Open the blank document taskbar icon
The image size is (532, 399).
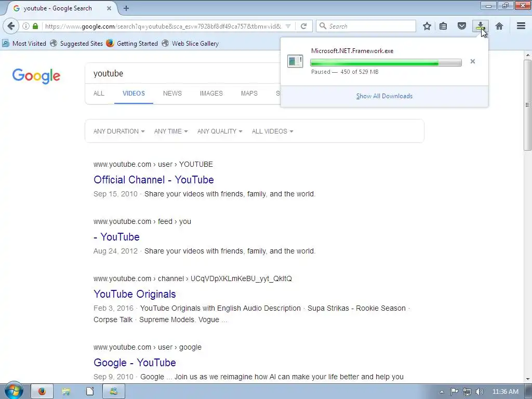[x=90, y=392]
